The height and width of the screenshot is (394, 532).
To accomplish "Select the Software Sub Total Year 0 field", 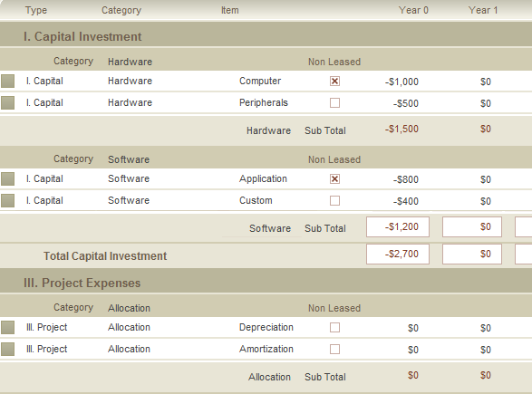I will (398, 226).
